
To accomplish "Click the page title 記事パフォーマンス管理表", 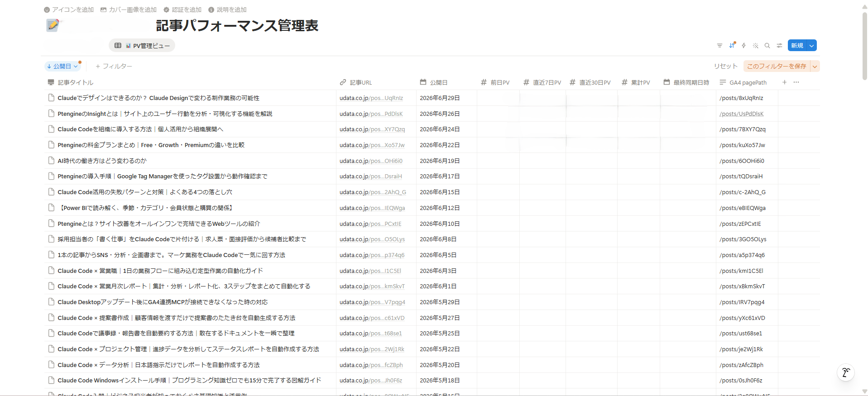I will point(237,25).
